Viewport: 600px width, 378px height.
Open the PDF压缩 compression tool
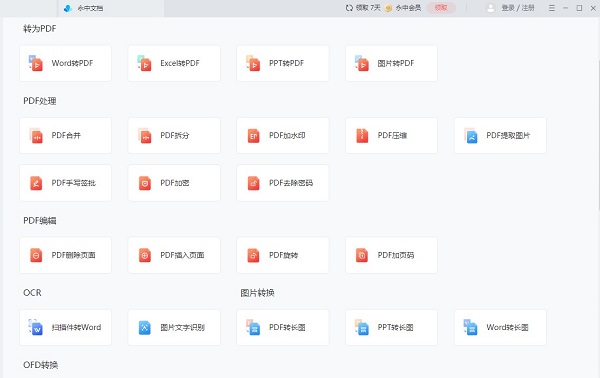pos(391,135)
